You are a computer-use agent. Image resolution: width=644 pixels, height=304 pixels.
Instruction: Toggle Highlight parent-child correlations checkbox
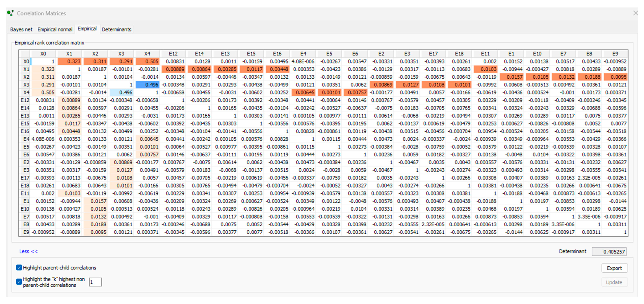[19, 267]
